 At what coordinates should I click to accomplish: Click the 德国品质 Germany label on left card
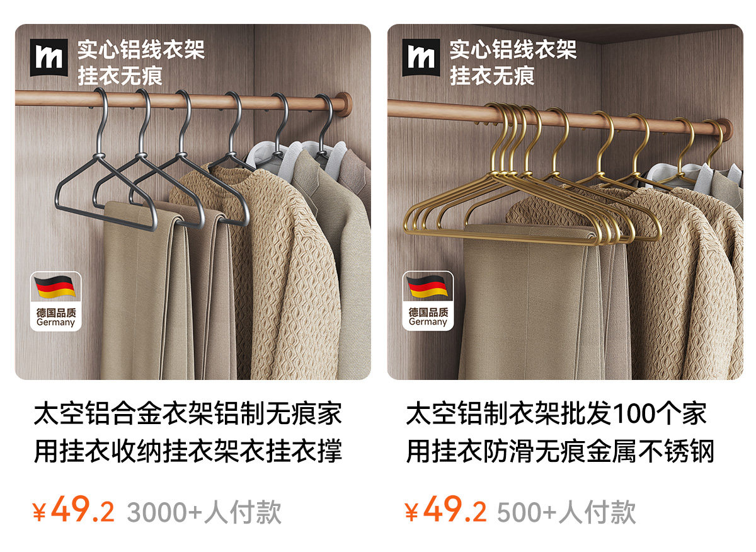[55, 317]
